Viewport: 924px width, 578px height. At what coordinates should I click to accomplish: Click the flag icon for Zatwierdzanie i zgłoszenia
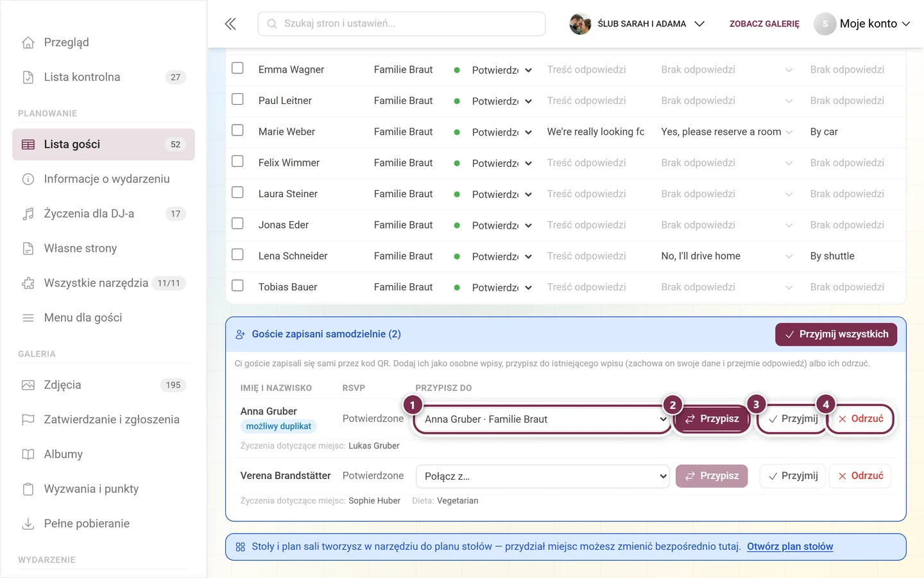pos(28,420)
